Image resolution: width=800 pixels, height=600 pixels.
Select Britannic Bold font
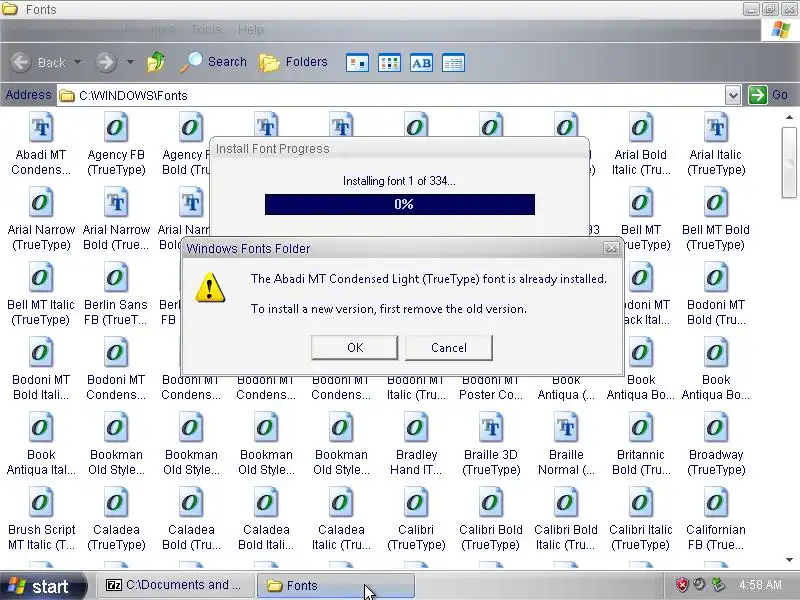coord(641,444)
